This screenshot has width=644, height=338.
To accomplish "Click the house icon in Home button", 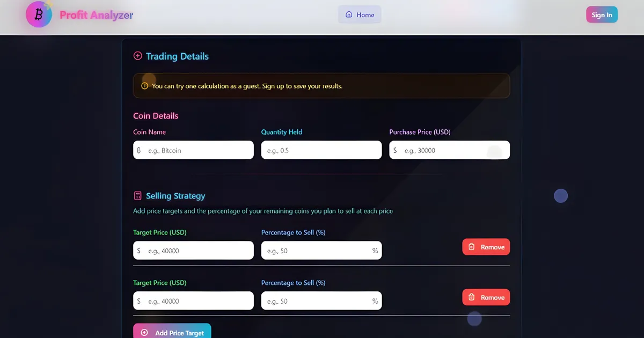I will (x=349, y=14).
